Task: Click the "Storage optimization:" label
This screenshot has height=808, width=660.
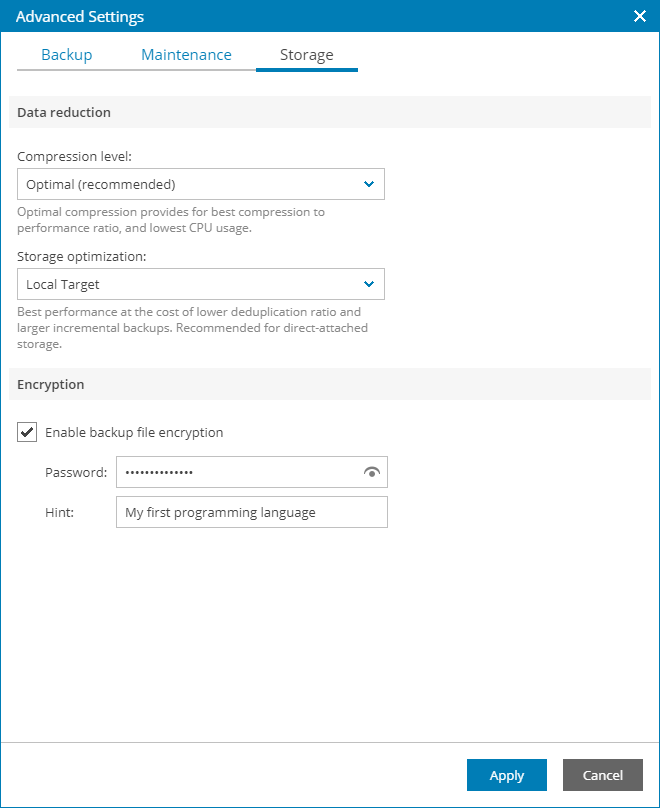Action: pos(82,257)
